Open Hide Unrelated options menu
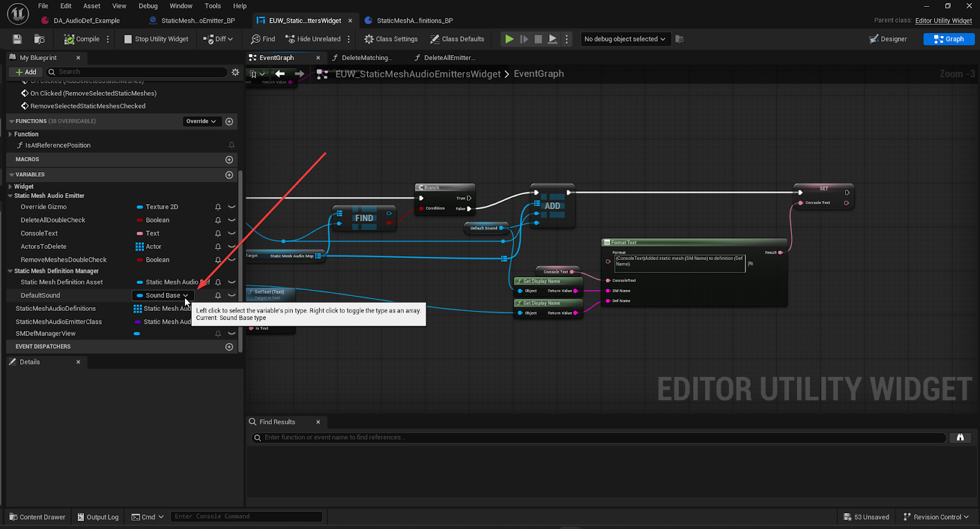The width and height of the screenshot is (980, 529). click(x=349, y=39)
